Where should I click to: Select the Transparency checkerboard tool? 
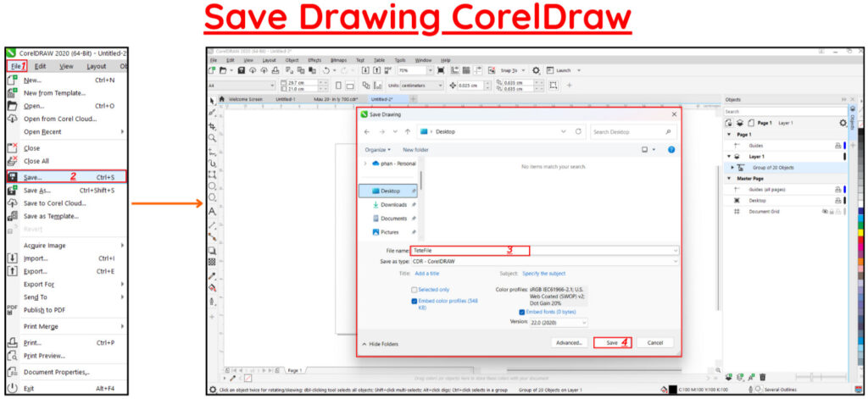coord(212,261)
